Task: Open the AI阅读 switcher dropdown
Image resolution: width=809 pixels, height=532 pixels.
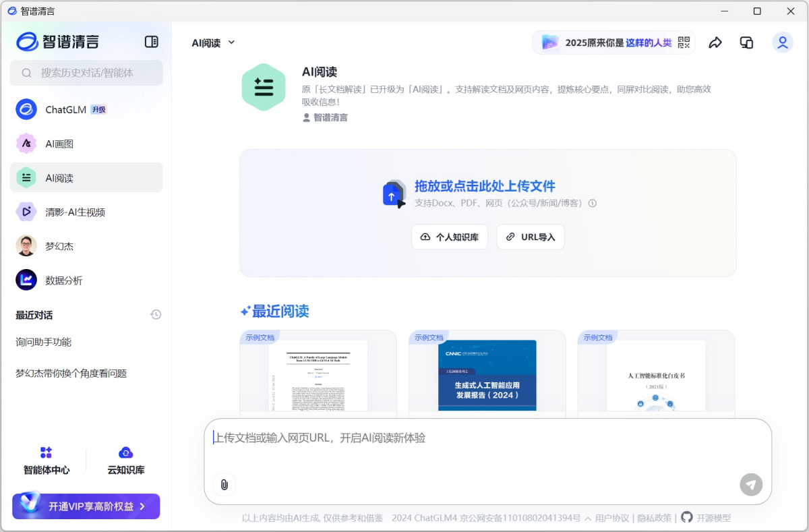Action: (212, 42)
